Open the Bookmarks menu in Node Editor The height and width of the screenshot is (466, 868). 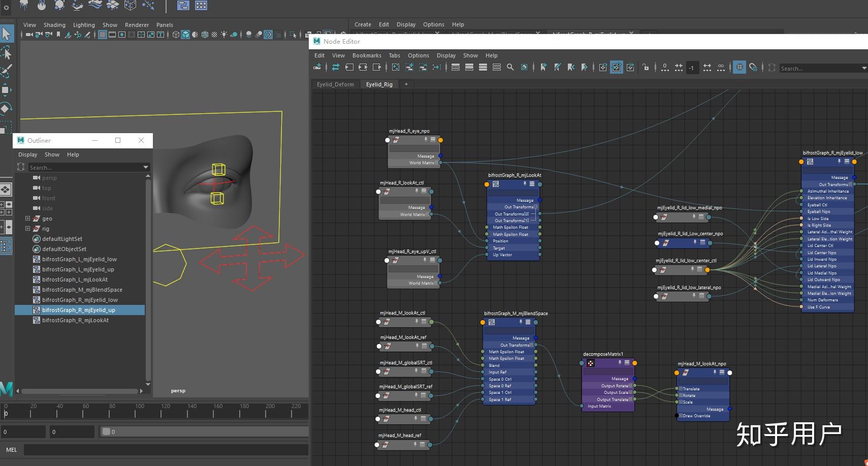coord(366,55)
